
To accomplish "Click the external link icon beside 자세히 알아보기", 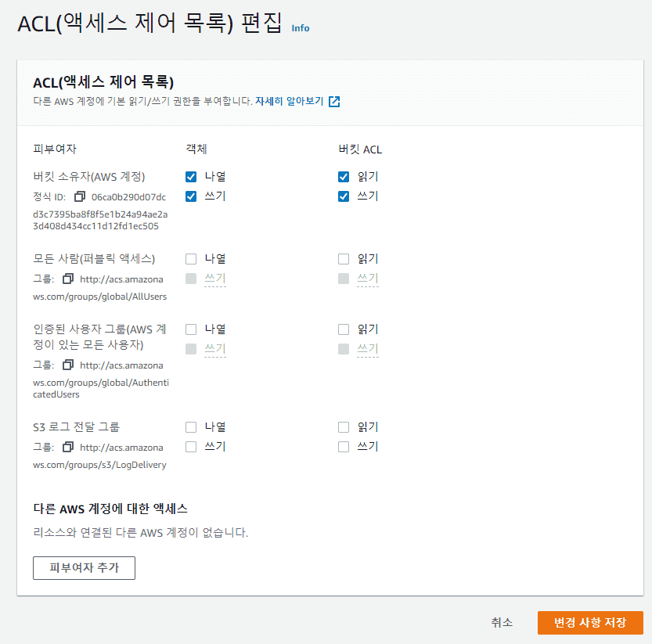I will click(334, 101).
